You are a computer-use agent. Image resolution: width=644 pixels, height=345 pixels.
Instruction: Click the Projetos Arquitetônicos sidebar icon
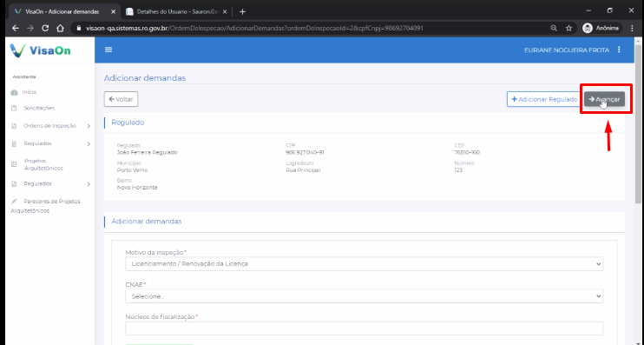(x=15, y=164)
